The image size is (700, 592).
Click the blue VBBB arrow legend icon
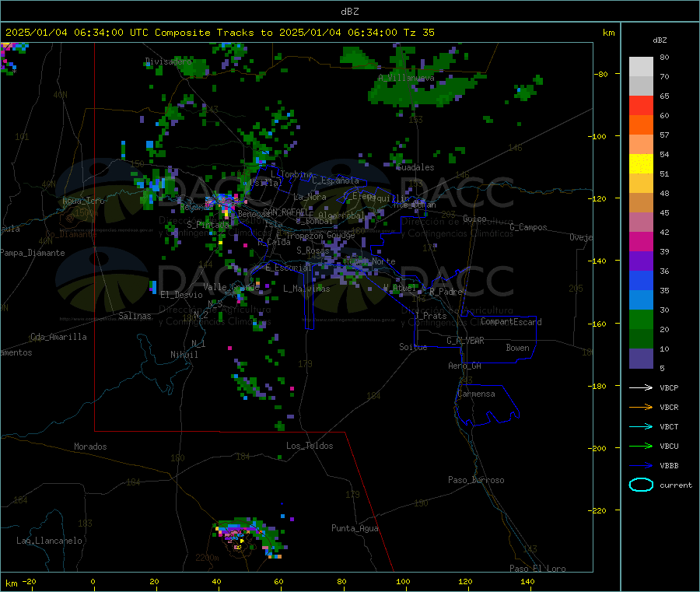pyautogui.click(x=641, y=466)
